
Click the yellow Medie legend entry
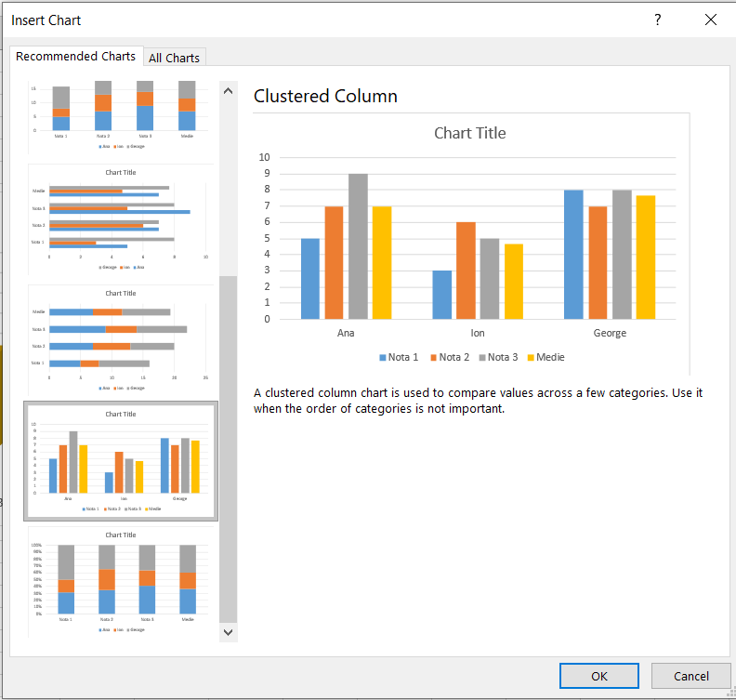coord(545,357)
